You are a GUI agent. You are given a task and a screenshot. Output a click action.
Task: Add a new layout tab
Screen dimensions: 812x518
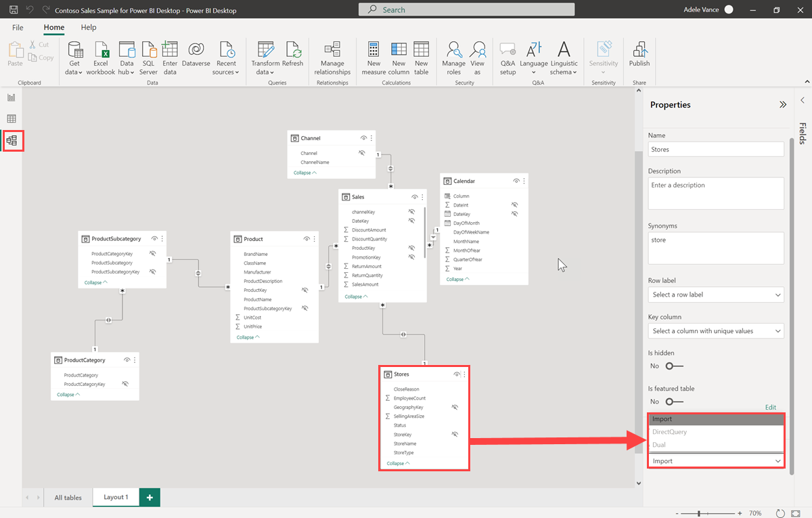[x=150, y=498]
